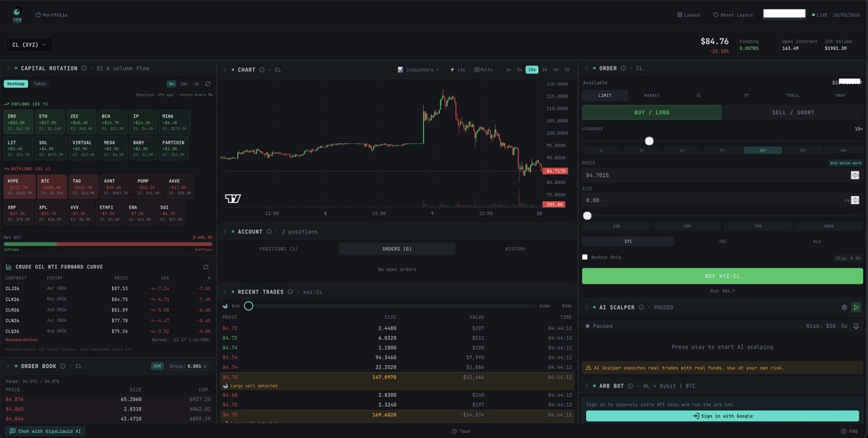The height and width of the screenshot is (438, 868).
Task: Click the ZRO inflow heatmap tile
Action: click(20, 121)
